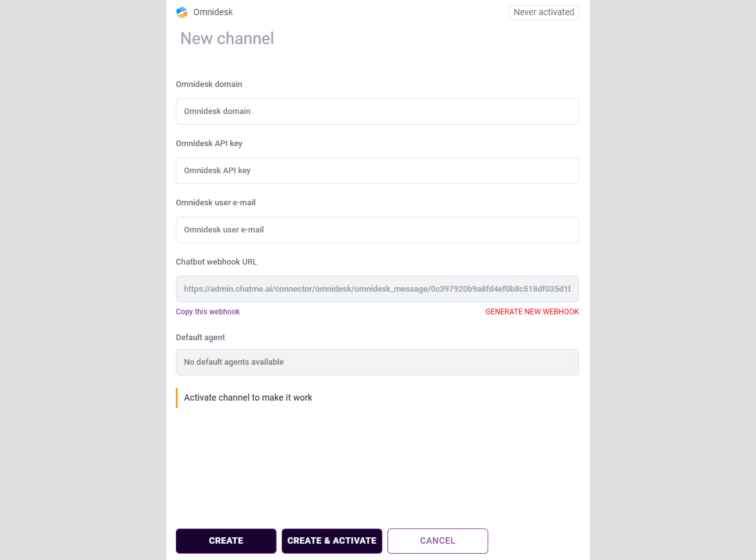Click the New channel title field
Screen dimensions: 756x560
(227, 38)
